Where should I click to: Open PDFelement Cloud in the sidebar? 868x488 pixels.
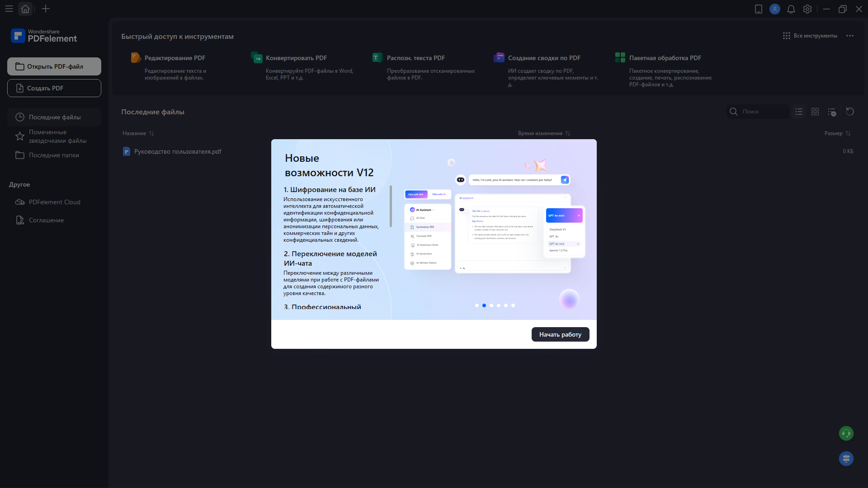pos(54,202)
